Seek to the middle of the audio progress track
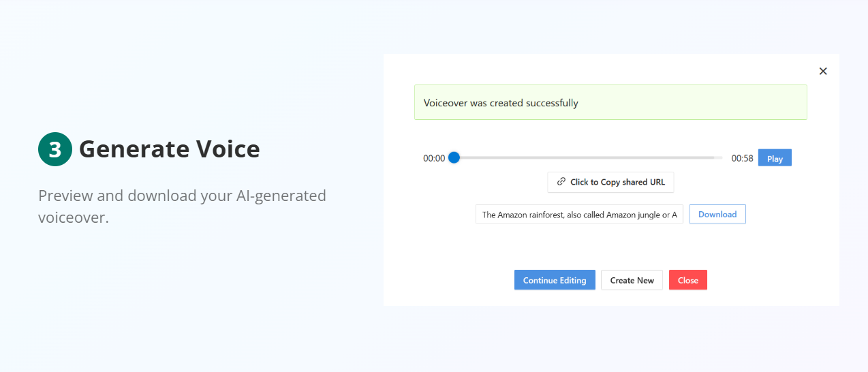The height and width of the screenshot is (372, 868). 588,158
